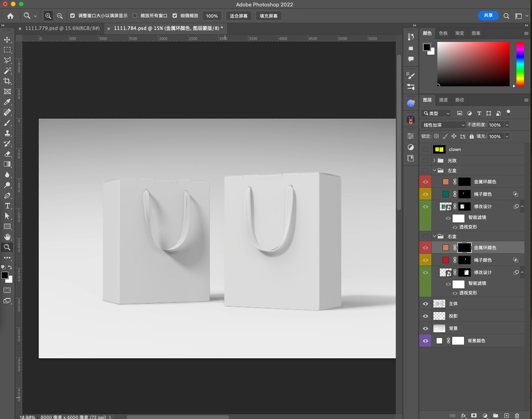Viewport: 532px width, 419px height.
Task: Show the clown layer
Action: tap(426, 150)
